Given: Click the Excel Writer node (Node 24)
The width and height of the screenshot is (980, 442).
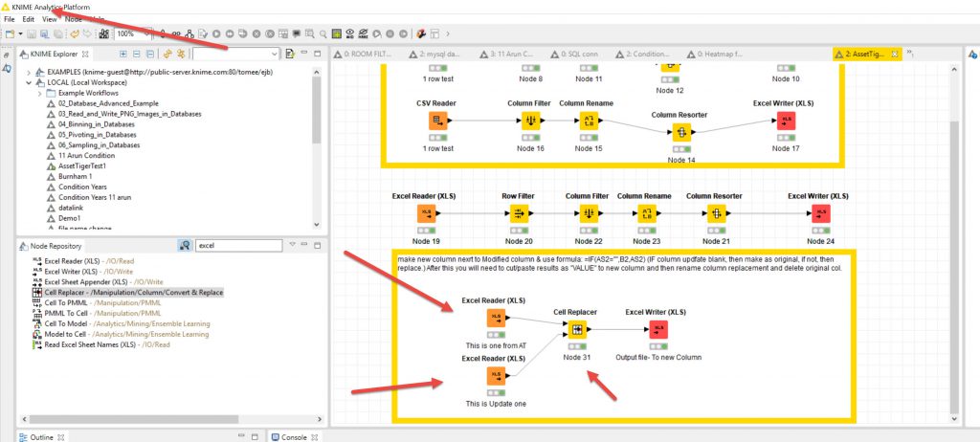Looking at the screenshot, I should click(820, 214).
